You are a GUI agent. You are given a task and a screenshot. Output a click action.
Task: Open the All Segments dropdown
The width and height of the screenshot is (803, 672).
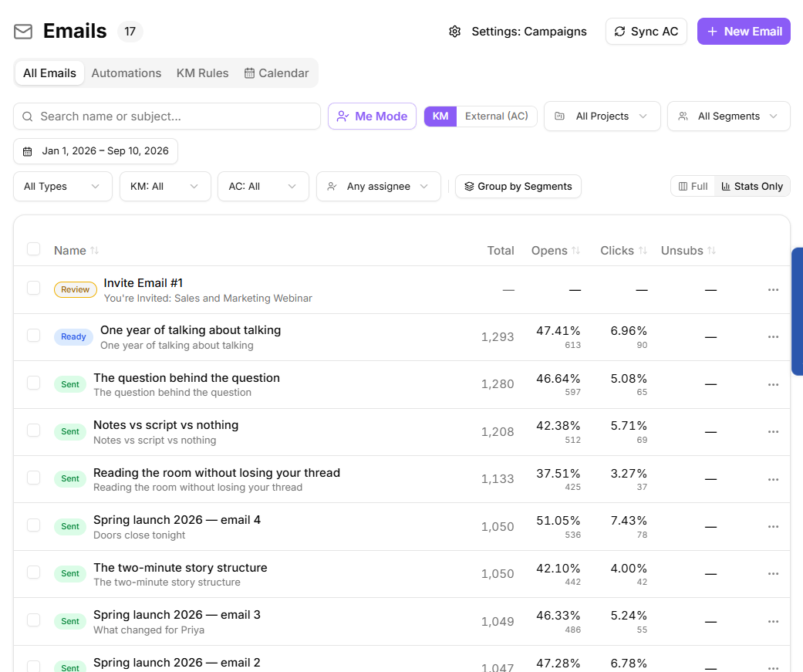729,117
